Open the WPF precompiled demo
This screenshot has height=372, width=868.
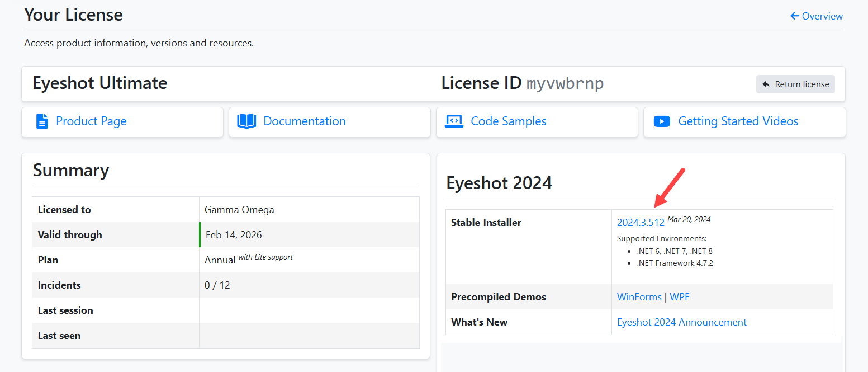point(680,297)
